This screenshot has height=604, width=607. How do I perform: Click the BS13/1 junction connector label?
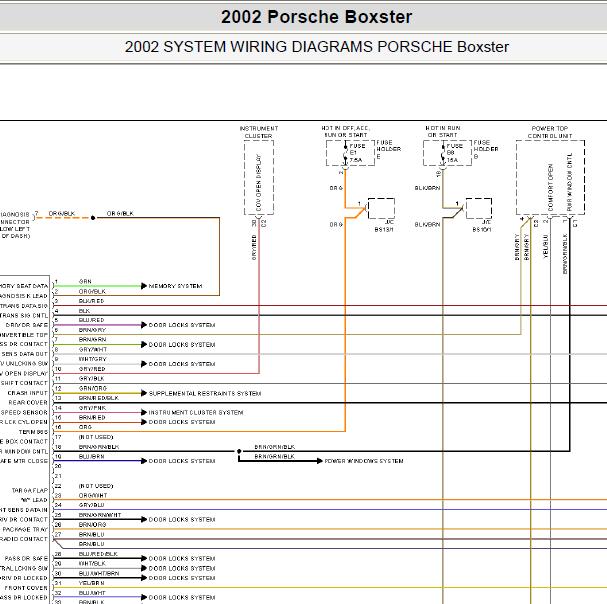[384, 230]
